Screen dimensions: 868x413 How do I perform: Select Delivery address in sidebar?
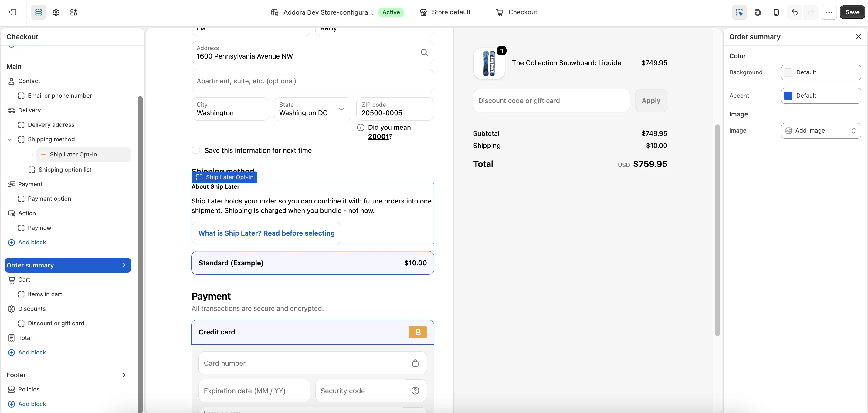51,125
